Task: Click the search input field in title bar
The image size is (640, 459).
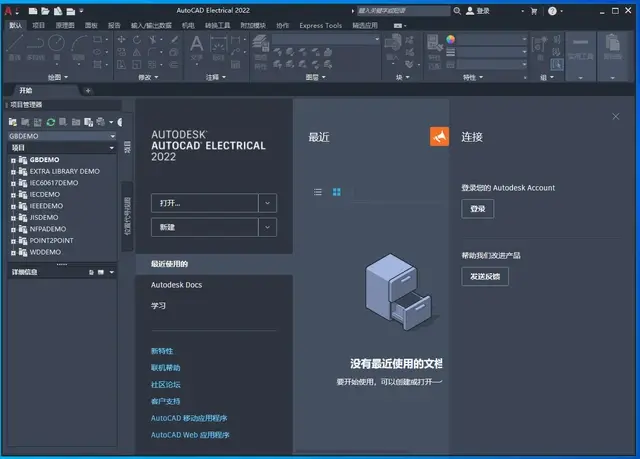Action: tap(403, 11)
